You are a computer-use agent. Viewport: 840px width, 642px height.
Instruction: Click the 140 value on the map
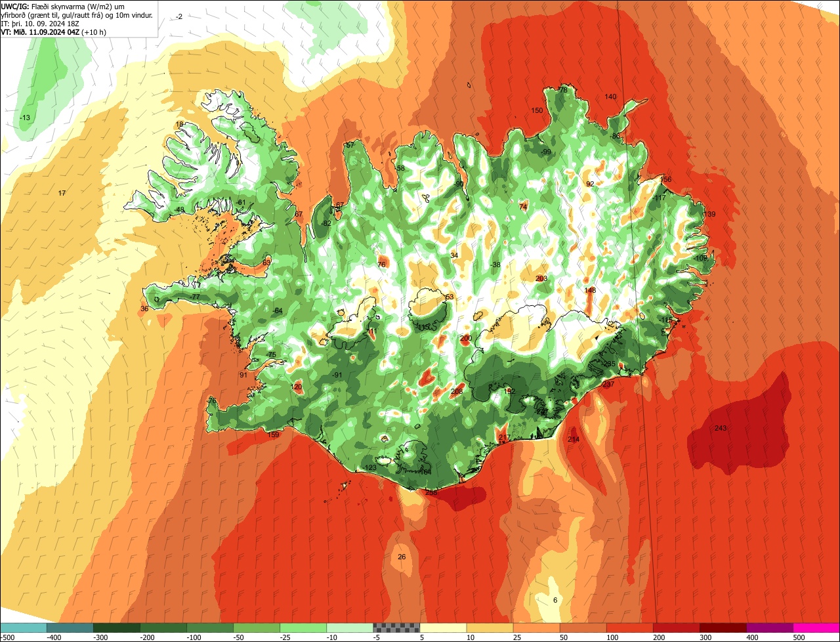(610, 96)
